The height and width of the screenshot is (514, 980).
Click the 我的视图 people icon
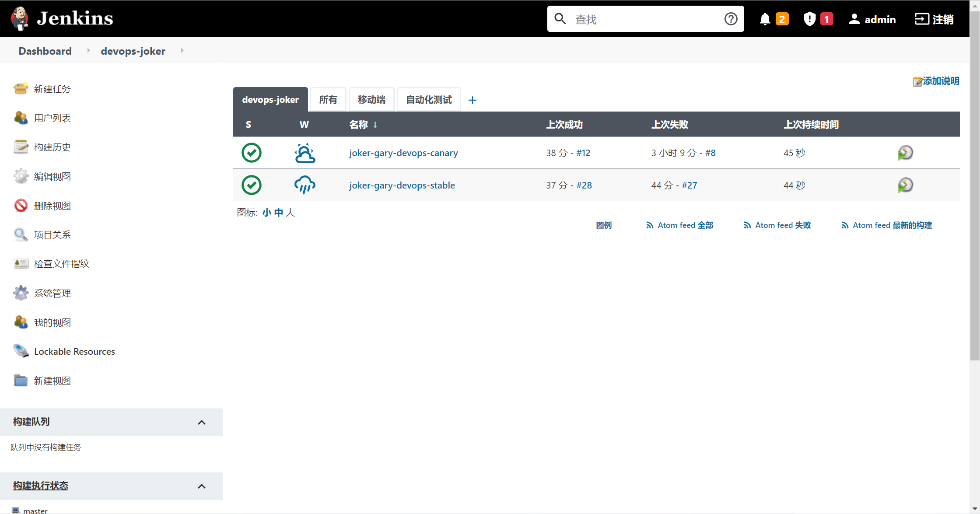(x=21, y=322)
